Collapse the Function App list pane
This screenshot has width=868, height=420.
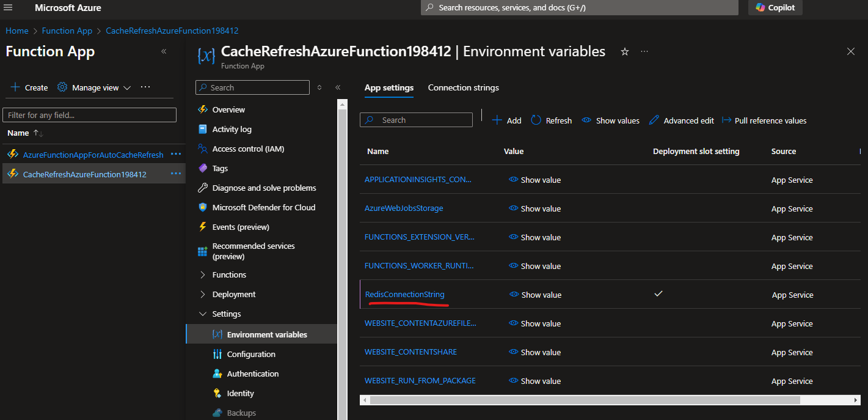point(164,51)
